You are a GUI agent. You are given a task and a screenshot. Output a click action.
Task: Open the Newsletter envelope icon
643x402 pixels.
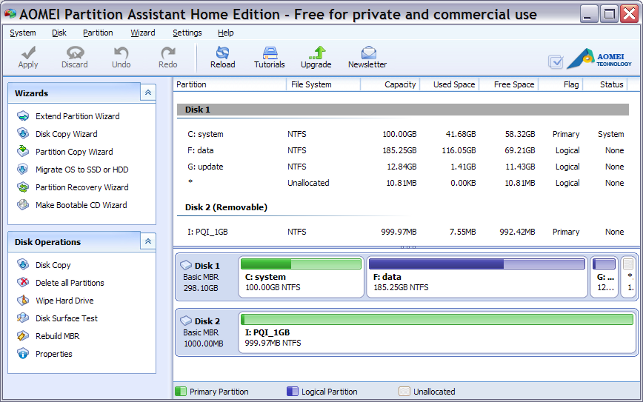(x=368, y=53)
